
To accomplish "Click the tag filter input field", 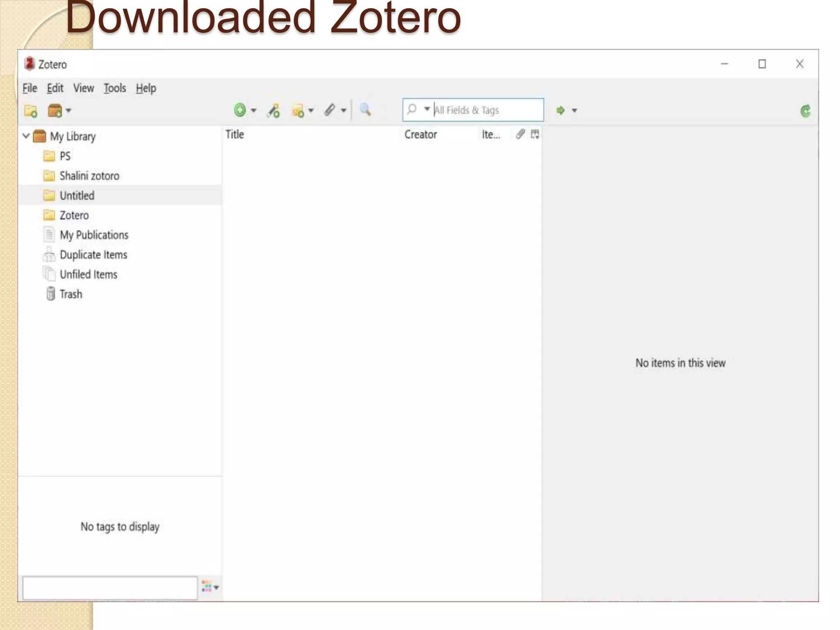I will (x=110, y=588).
